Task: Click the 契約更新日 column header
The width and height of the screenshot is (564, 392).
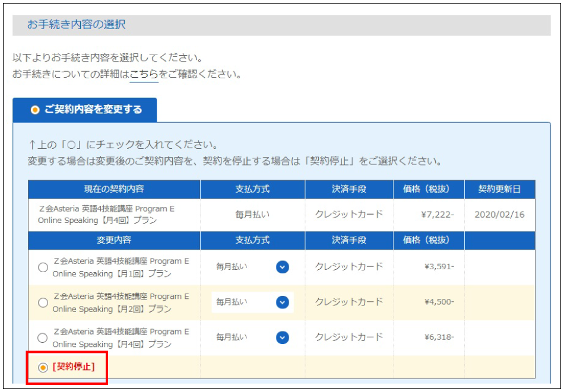Action: 500,189
